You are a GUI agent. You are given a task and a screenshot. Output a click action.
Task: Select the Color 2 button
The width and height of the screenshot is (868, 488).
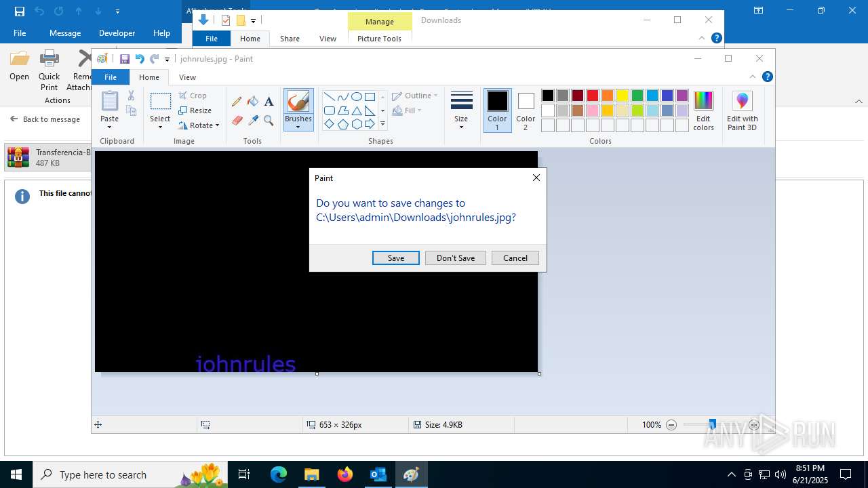[x=526, y=110]
